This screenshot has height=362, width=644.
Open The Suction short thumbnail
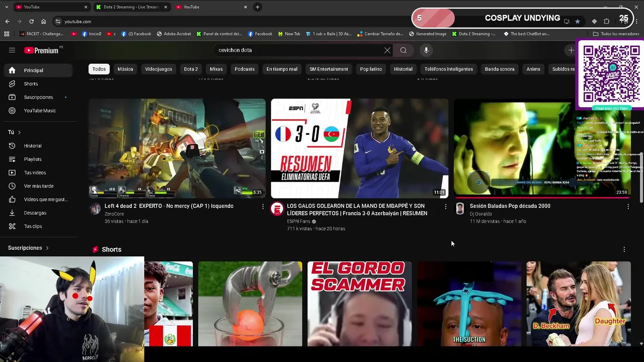469,304
